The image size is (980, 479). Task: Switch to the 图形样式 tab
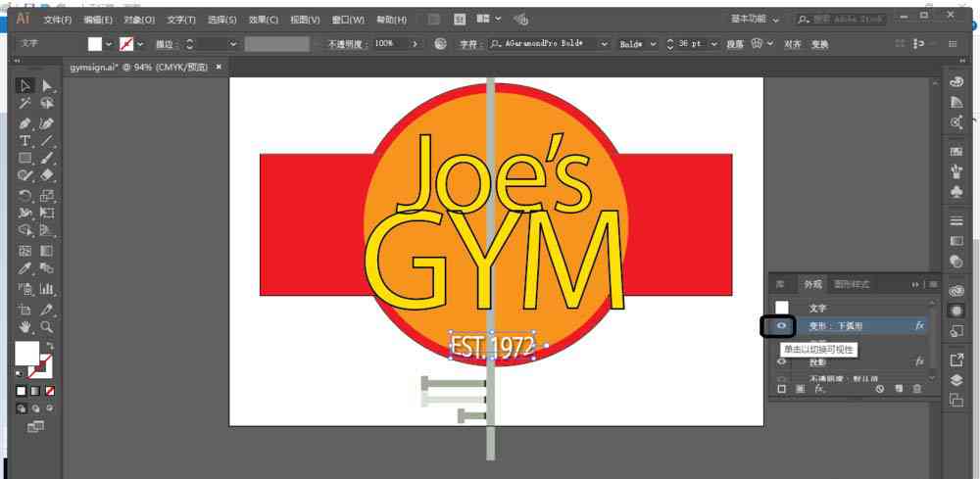point(852,284)
